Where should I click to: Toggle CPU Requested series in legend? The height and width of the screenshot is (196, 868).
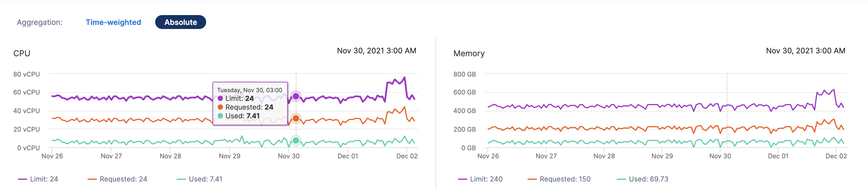point(117,179)
